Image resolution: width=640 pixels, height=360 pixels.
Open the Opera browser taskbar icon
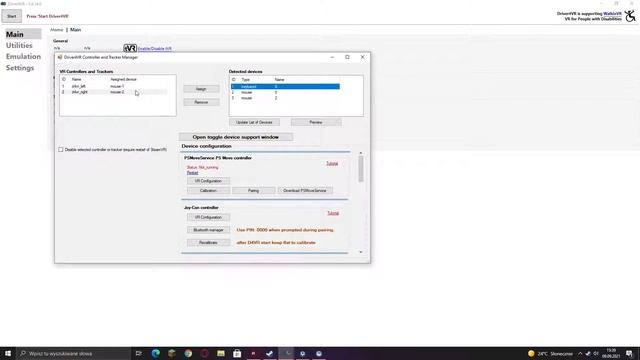pyautogui.click(x=204, y=353)
